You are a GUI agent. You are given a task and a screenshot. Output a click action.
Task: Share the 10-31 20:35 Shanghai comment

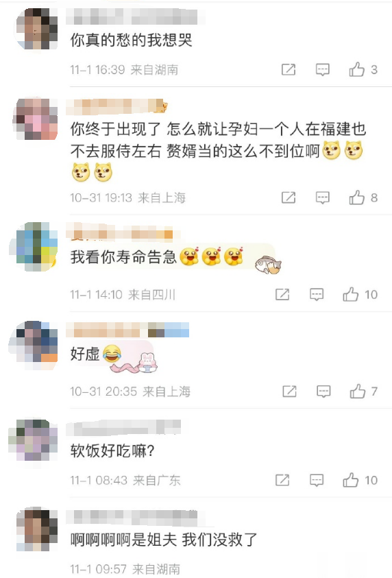pyautogui.click(x=289, y=391)
